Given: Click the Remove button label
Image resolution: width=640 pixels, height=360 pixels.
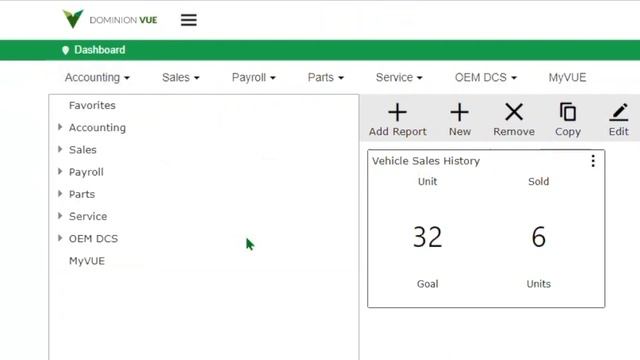Looking at the screenshot, I should 514,132.
